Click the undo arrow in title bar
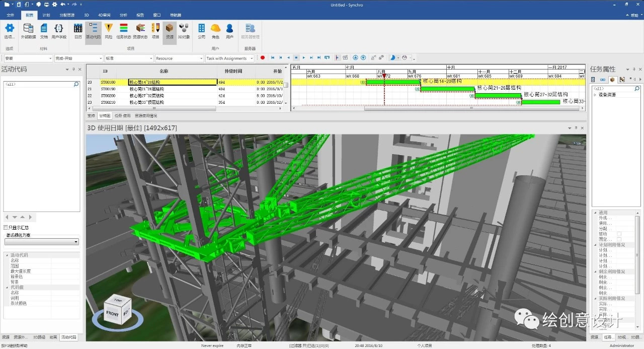The image size is (644, 349). click(62, 4)
